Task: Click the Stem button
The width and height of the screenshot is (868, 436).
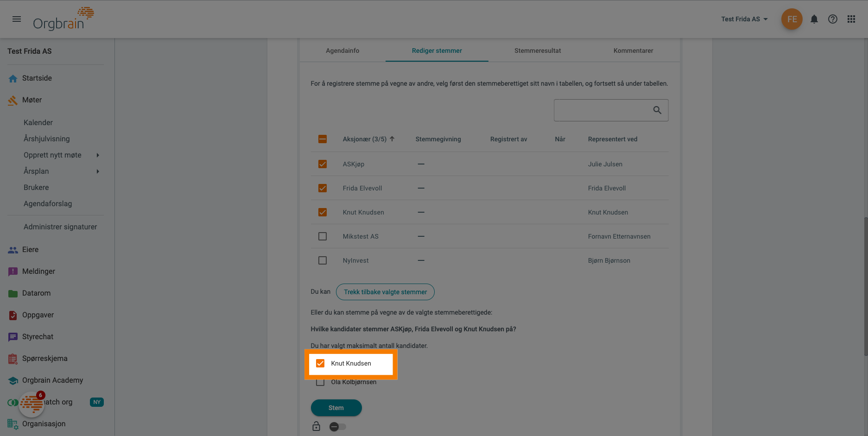Action: tap(336, 408)
